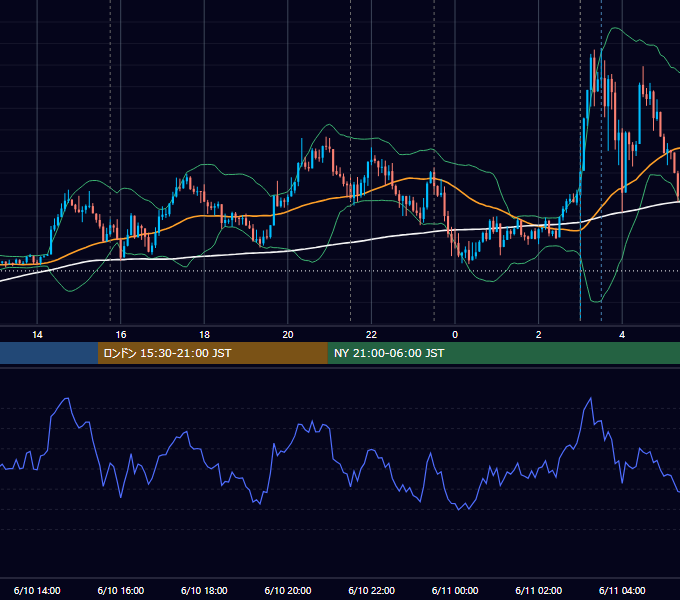Click the 6/10 22:00 date label
The height and width of the screenshot is (600, 680).
[372, 590]
